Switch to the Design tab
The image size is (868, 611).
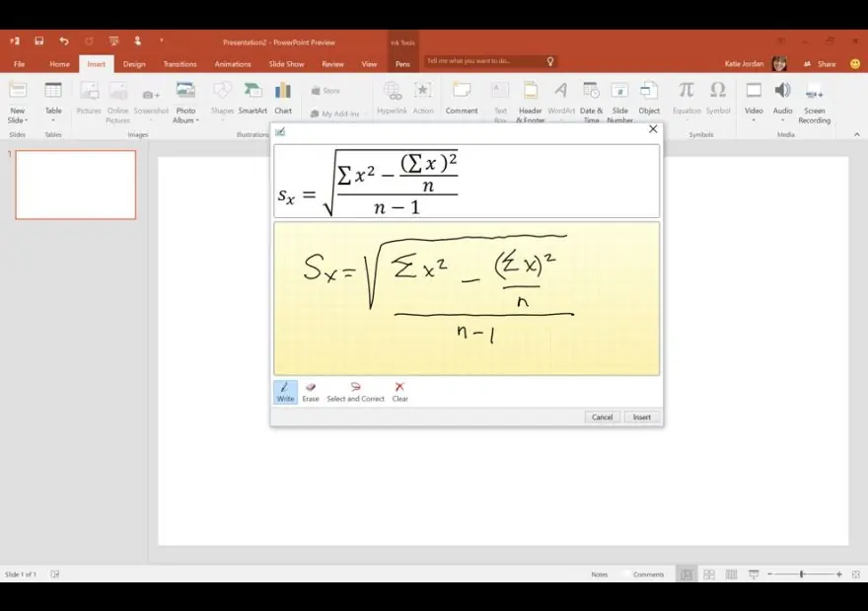point(134,64)
